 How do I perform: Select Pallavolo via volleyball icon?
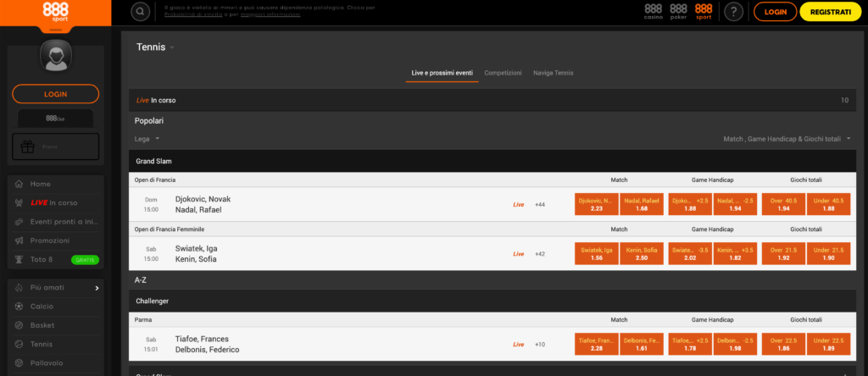19,362
